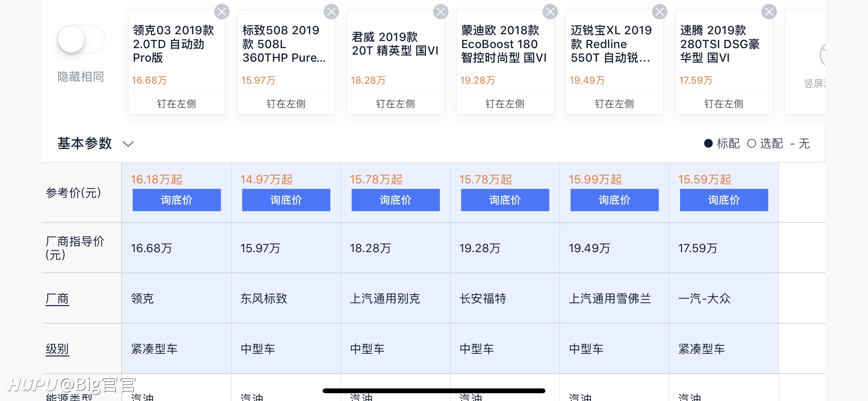Pin 迈锐宝XL card with 钉在左侧
The height and width of the screenshot is (401, 868).
(x=615, y=104)
